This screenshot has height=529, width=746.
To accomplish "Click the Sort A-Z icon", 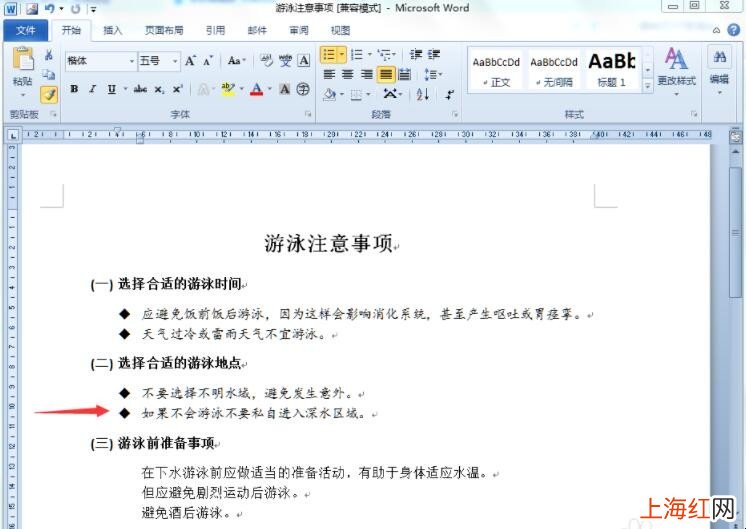I will [422, 94].
